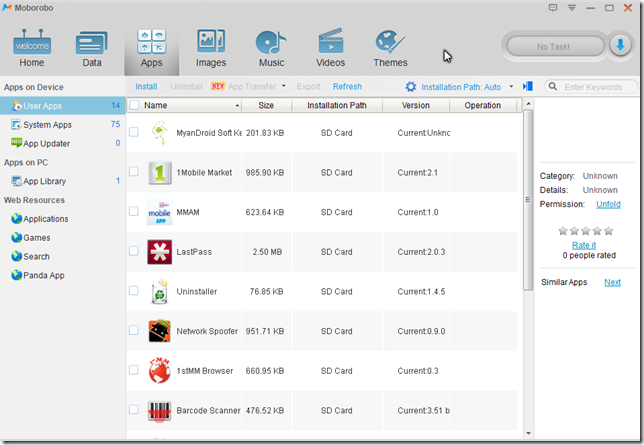Open Panda App under Web Resources

pos(38,275)
